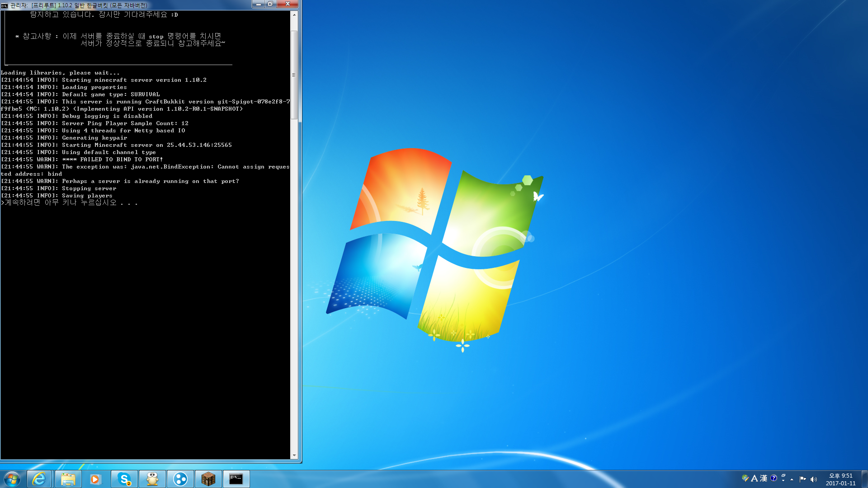
Task: Open the volume speaker tray icon
Action: coord(814,479)
